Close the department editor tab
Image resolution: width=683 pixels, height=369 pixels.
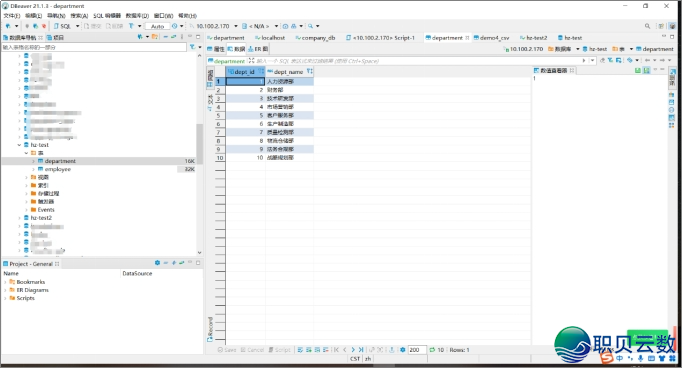pyautogui.click(x=467, y=38)
